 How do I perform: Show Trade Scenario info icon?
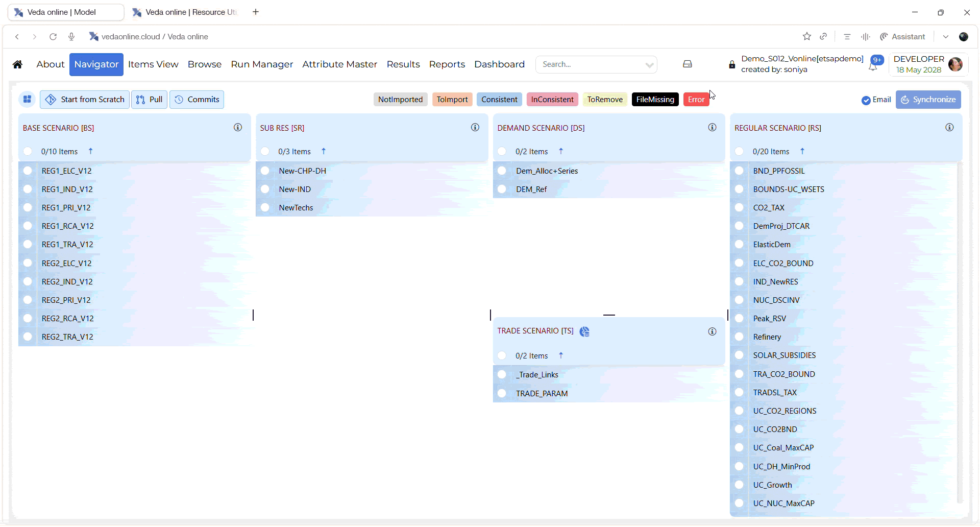tap(713, 332)
